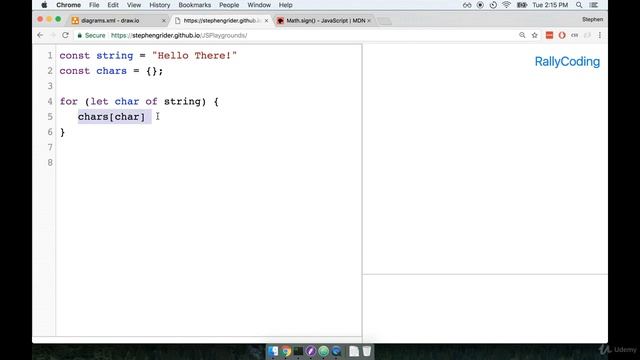This screenshot has height=360, width=640.
Task: Open Finder from the Dock
Action: [x=273, y=351]
